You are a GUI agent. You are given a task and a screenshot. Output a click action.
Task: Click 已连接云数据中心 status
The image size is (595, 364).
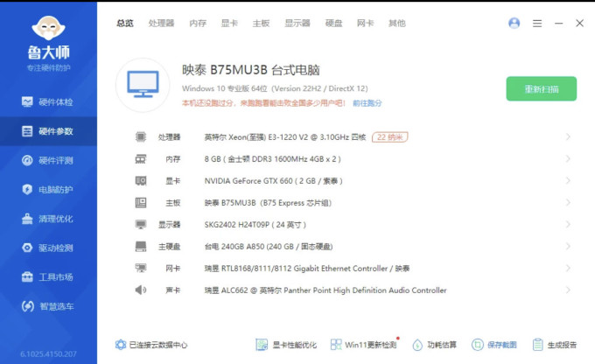[151, 345]
